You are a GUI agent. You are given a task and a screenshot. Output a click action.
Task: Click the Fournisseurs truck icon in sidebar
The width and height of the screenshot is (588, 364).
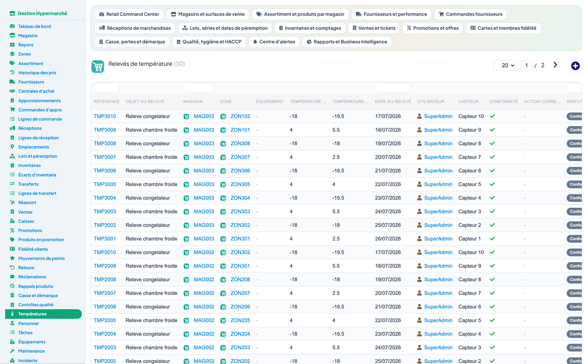(12, 82)
